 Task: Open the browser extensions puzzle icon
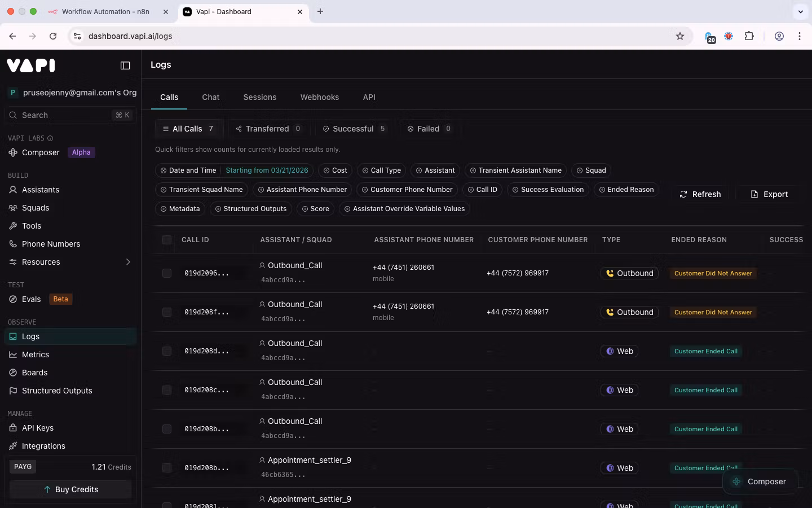point(749,36)
